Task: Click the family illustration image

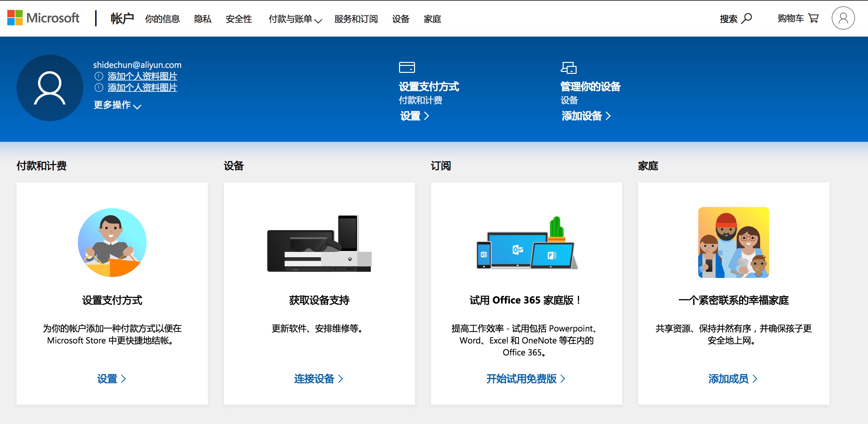Action: coord(733,243)
